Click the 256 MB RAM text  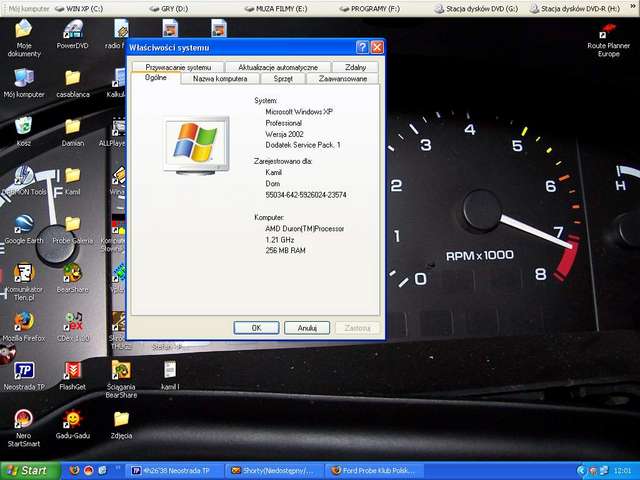click(285, 251)
